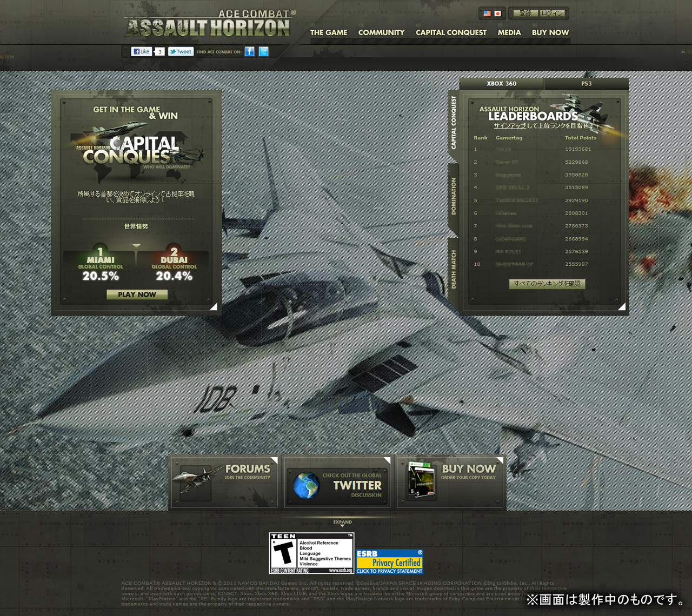Expand the Capital Conquest panel corner arrow

tap(214, 307)
